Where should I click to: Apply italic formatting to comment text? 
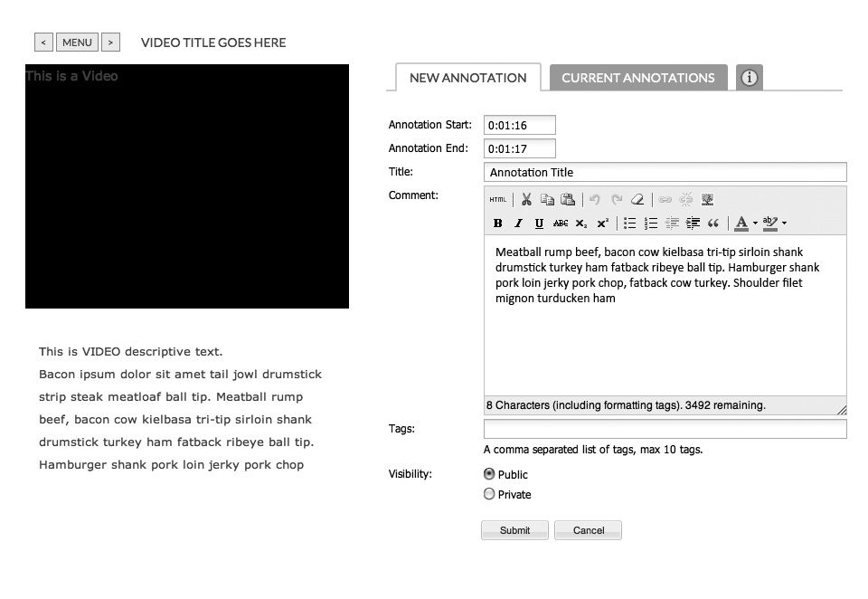tap(518, 223)
